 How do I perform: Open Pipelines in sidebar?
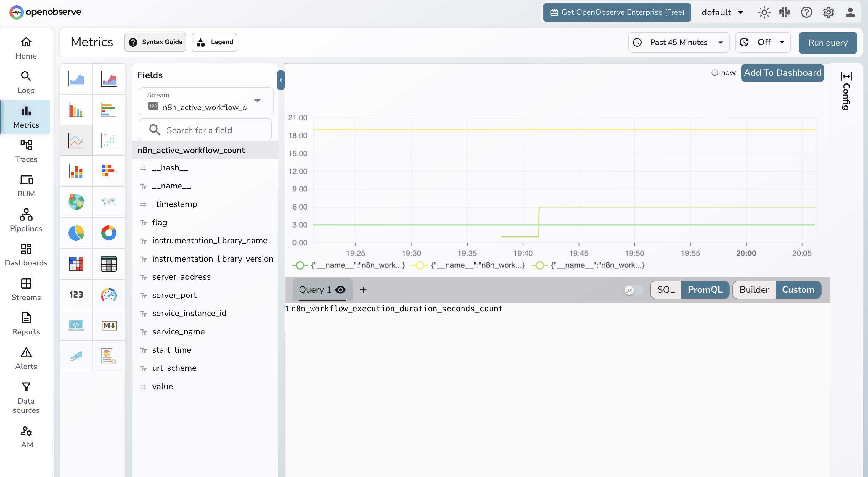click(26, 221)
